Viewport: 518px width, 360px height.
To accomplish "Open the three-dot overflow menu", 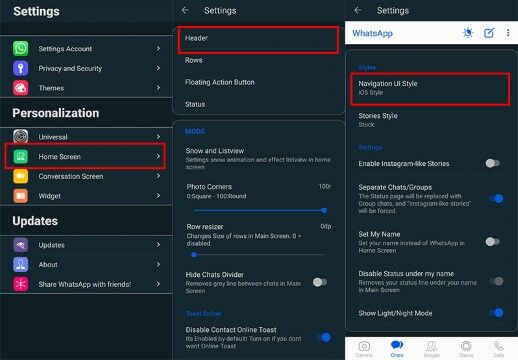I will click(x=508, y=33).
